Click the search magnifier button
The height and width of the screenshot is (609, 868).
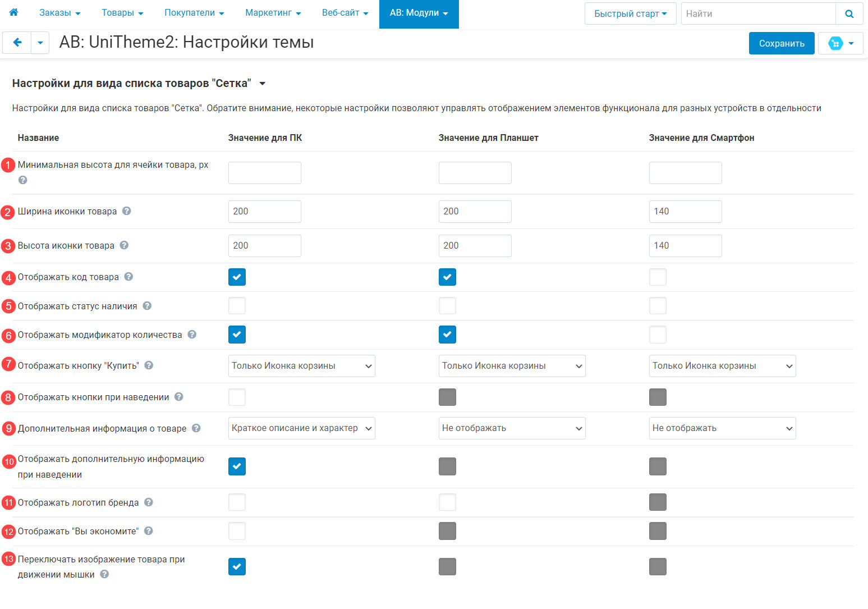[849, 13]
